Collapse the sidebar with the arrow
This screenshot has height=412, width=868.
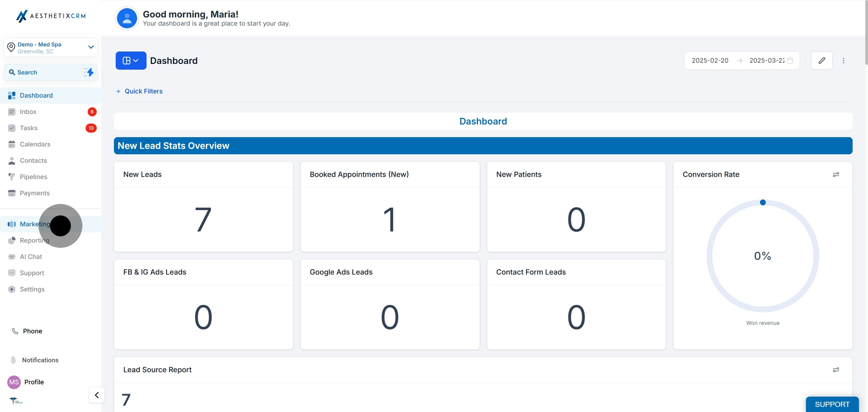(97, 395)
